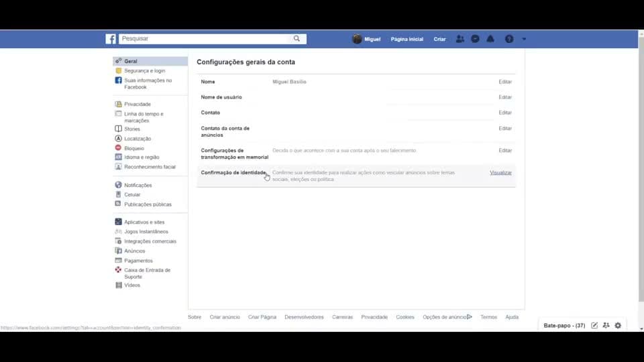Viewport: 644px width, 362px height.
Task: Open the Carreiras footer link
Action: 343,317
